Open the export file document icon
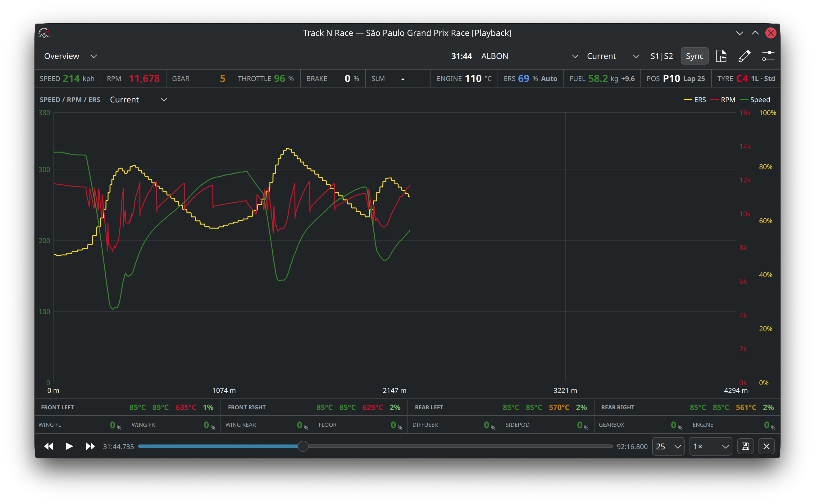815x504 pixels. [x=721, y=56]
